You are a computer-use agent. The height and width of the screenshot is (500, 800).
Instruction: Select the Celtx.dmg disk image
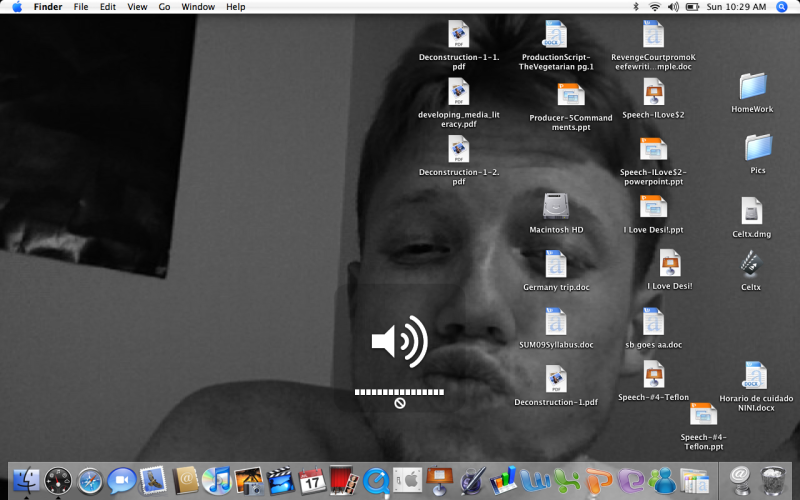(x=752, y=211)
